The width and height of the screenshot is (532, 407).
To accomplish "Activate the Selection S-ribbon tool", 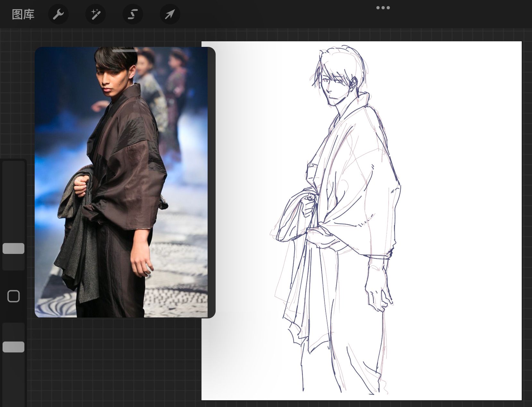I will click(133, 14).
